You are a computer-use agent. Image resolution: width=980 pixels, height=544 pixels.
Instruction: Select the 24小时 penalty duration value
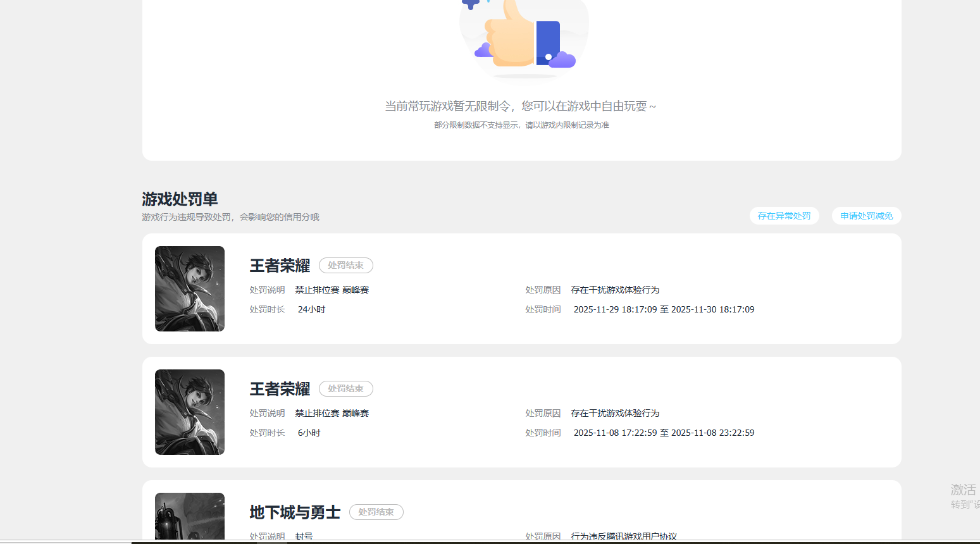[312, 309]
